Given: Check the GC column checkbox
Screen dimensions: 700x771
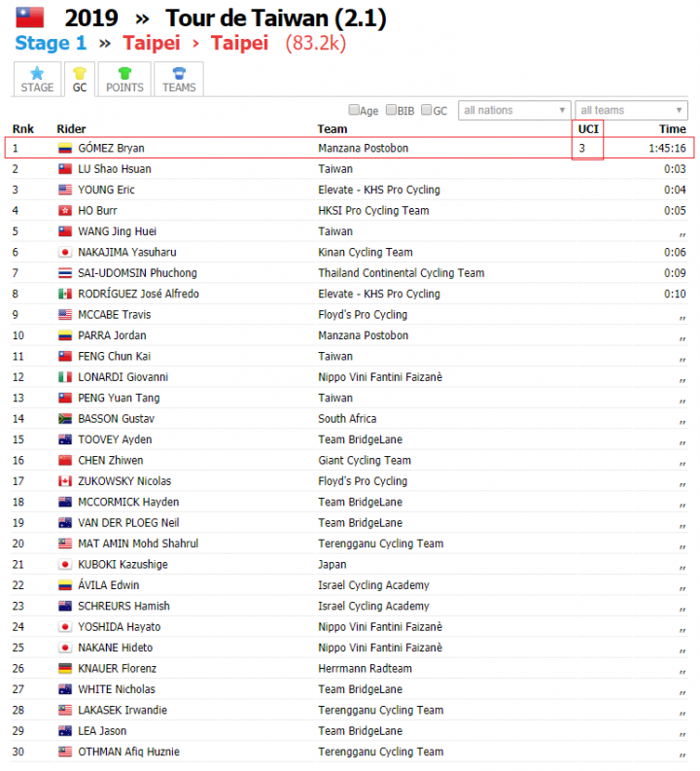Looking at the screenshot, I should [426, 110].
